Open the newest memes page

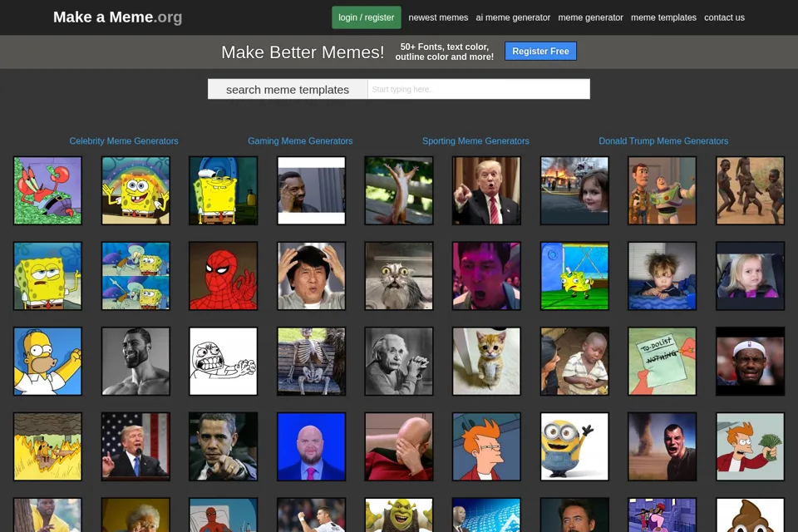[438, 17]
